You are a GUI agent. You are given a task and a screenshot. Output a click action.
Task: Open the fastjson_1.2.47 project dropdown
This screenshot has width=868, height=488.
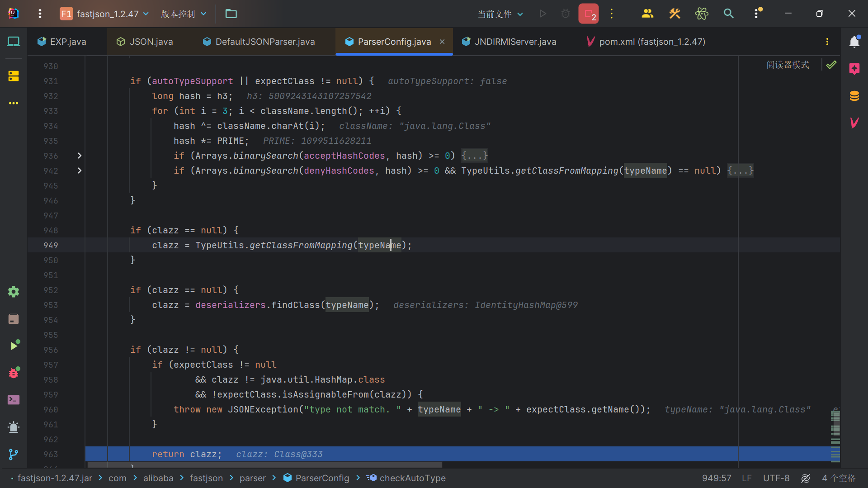[x=104, y=14]
